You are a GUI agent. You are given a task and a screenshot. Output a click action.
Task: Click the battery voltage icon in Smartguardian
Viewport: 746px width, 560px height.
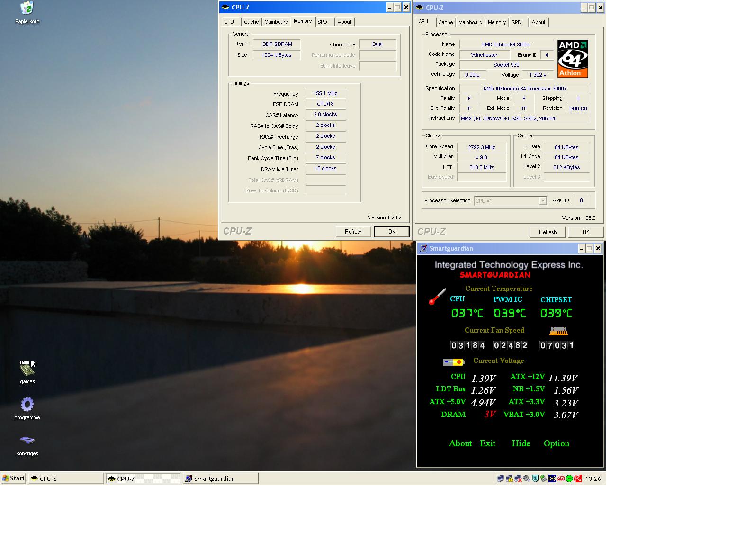coord(453,362)
